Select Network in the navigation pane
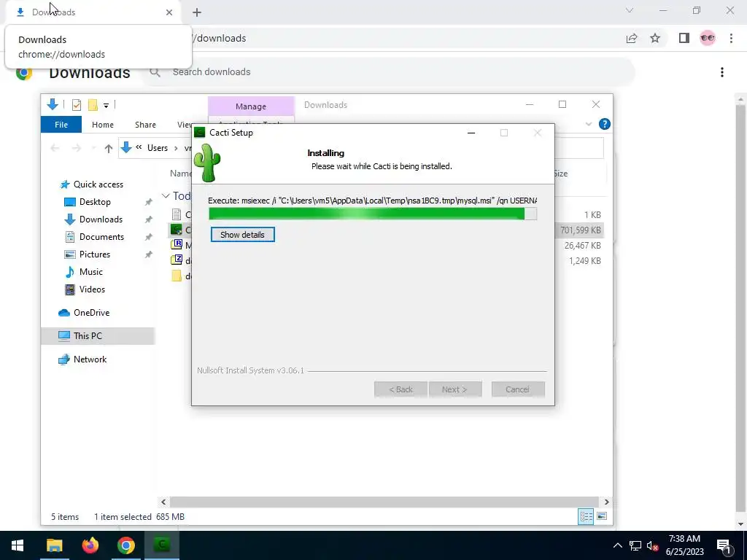 click(90, 359)
